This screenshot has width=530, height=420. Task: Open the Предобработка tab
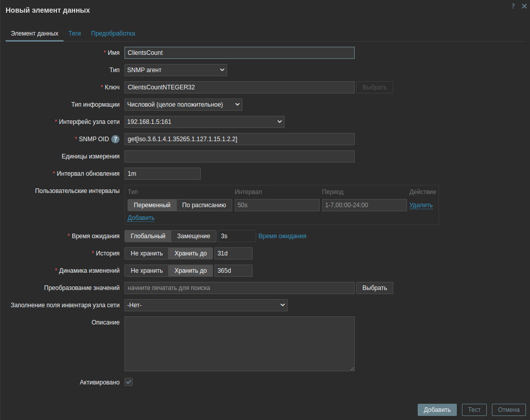113,34
